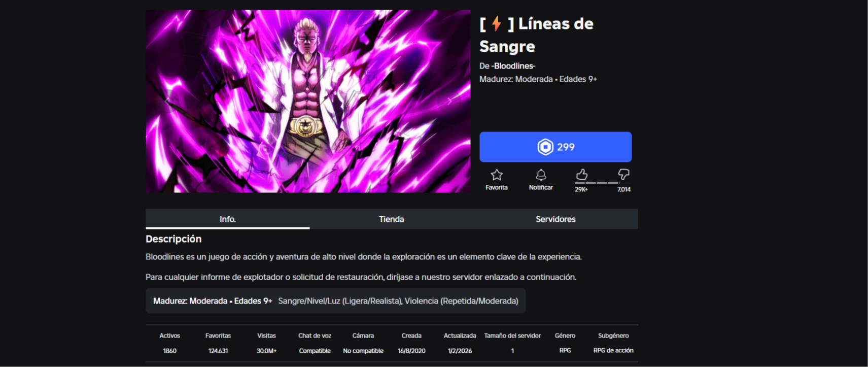
Task: Open the -Bloodlines- creator link
Action: 513,66
